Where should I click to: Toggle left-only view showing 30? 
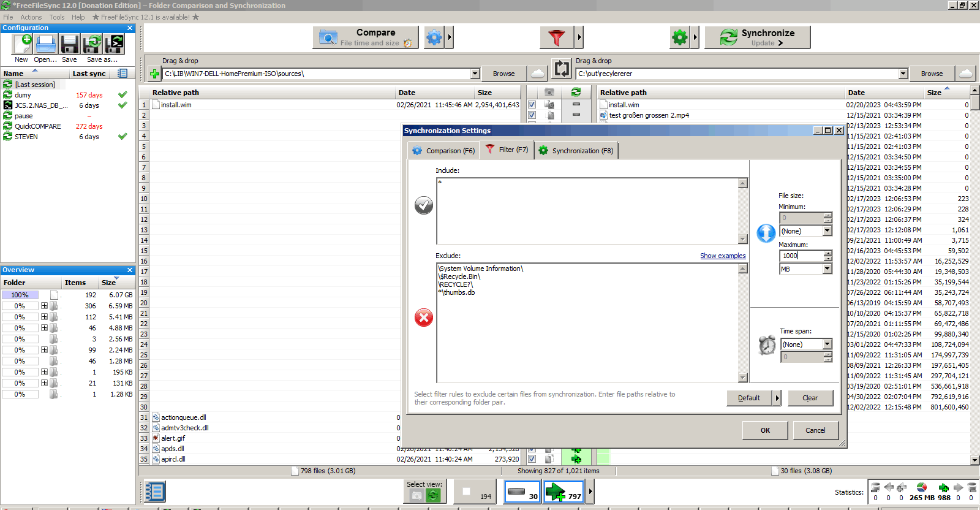[x=522, y=492]
